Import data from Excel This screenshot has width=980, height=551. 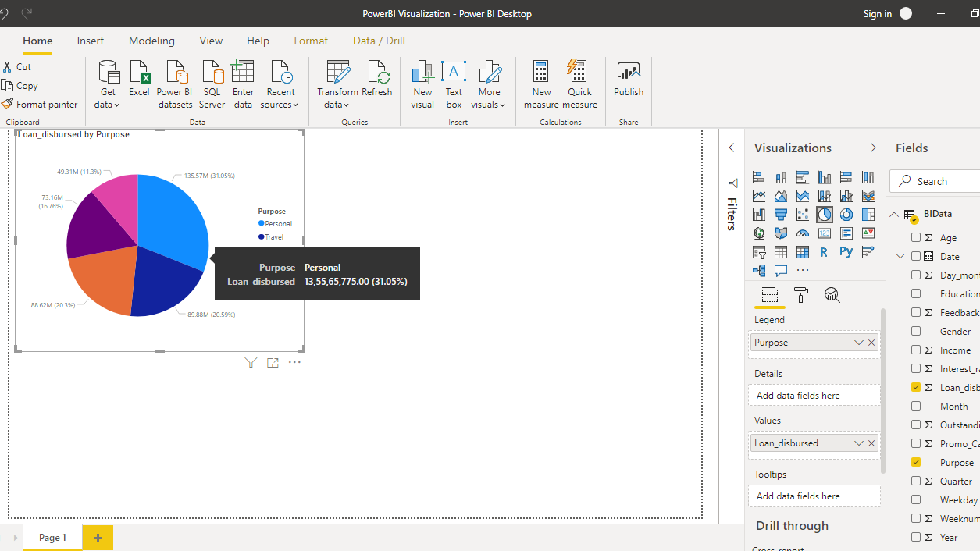tap(139, 80)
